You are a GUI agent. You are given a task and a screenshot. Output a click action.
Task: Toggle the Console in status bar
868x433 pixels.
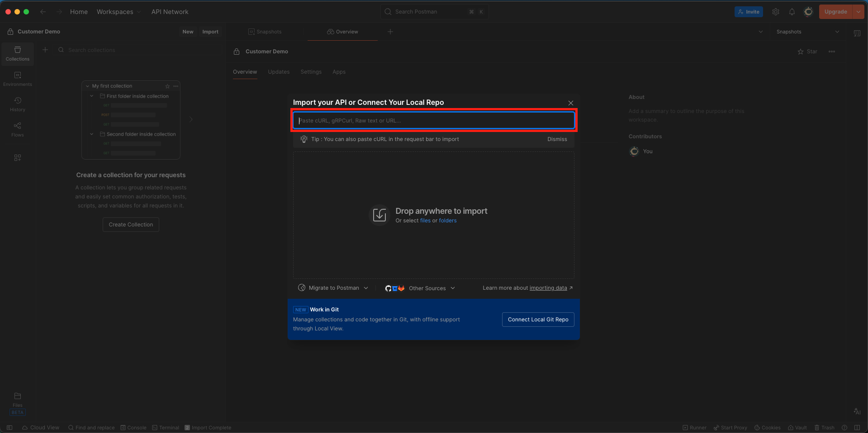tap(133, 428)
